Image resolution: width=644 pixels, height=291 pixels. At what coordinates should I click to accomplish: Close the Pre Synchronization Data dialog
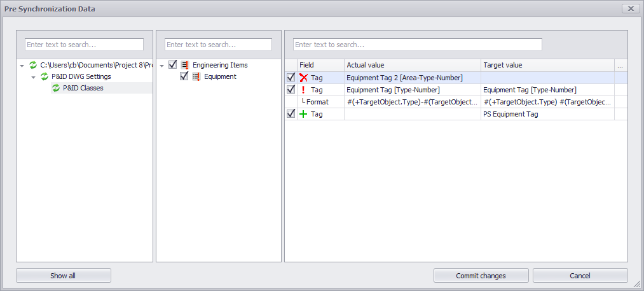pyautogui.click(x=630, y=9)
